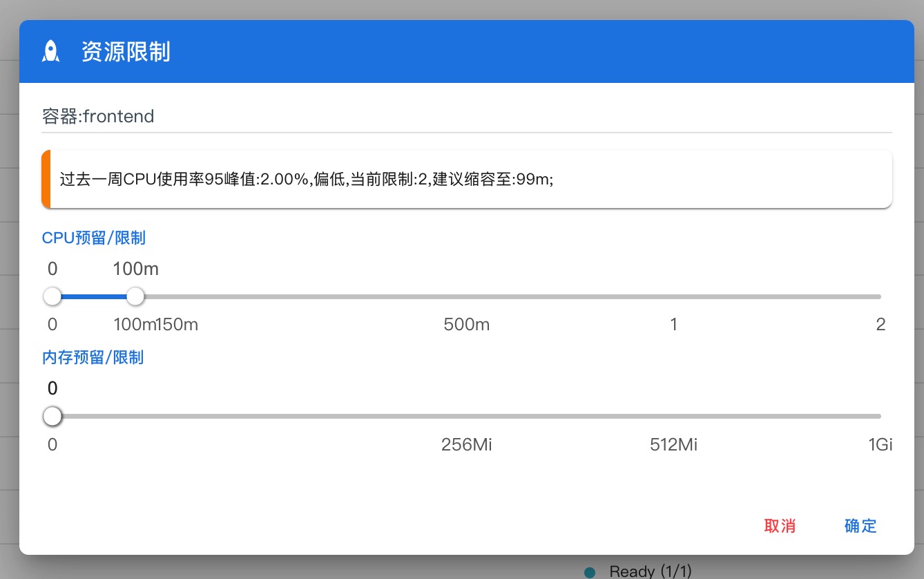
Task: Select the 150m tick label on CPU slider
Action: click(177, 325)
